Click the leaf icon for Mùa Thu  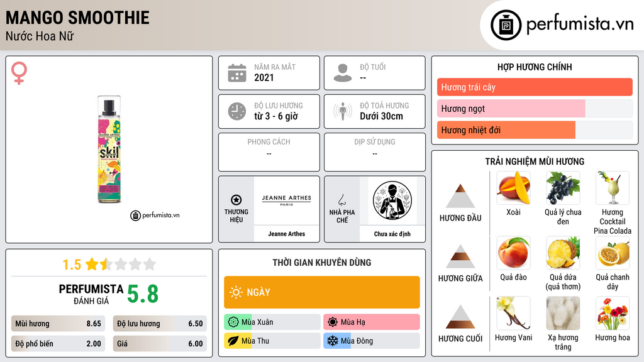pyautogui.click(x=233, y=341)
